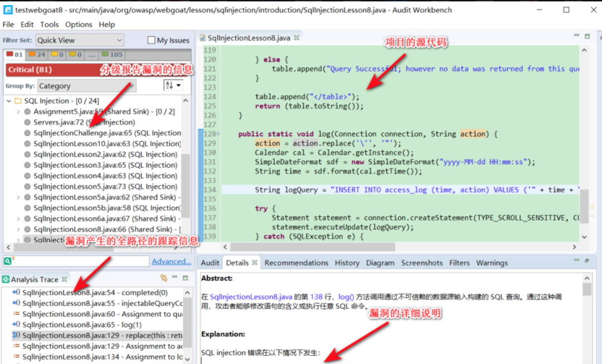The image size is (602, 364).
Task: Open the Quick View filter set dropdown
Action: [x=80, y=40]
